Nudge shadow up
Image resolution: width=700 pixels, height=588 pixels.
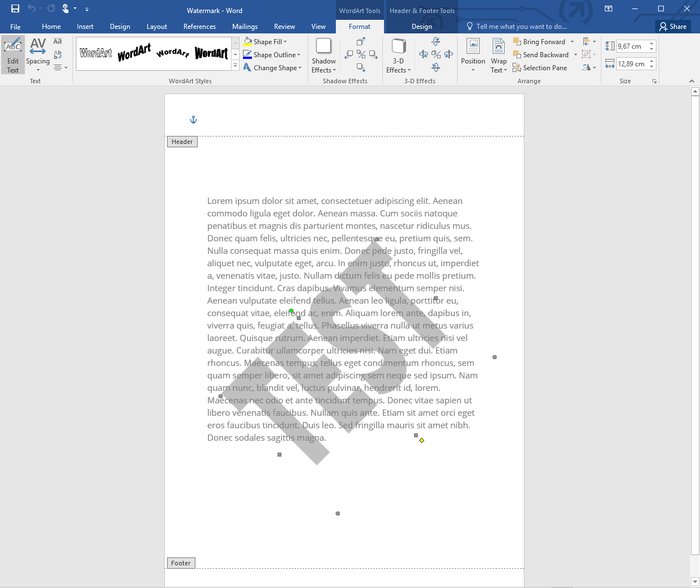(x=361, y=42)
